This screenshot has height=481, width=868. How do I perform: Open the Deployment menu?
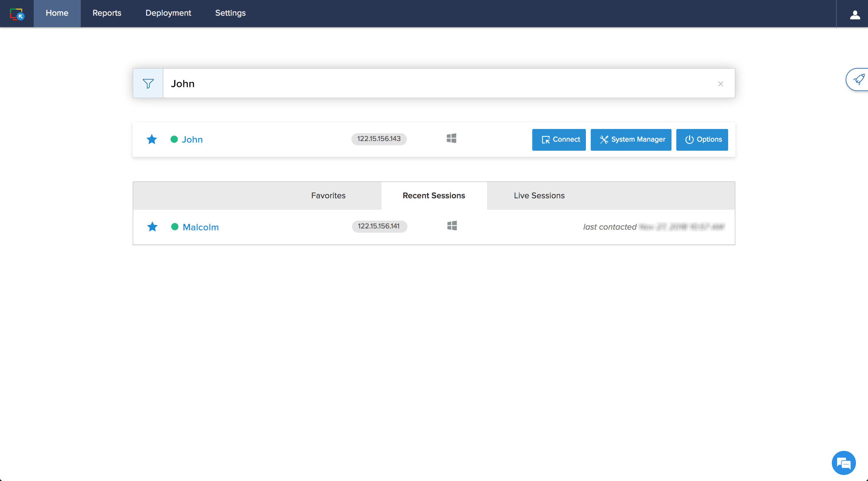(168, 13)
